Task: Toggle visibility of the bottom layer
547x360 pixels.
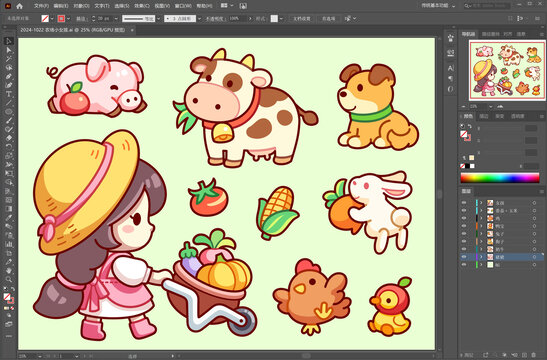Action: [x=464, y=265]
